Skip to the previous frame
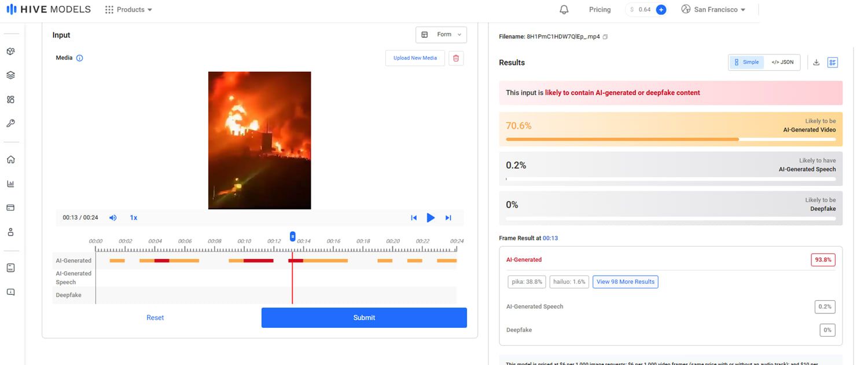The image size is (868, 365). [414, 218]
